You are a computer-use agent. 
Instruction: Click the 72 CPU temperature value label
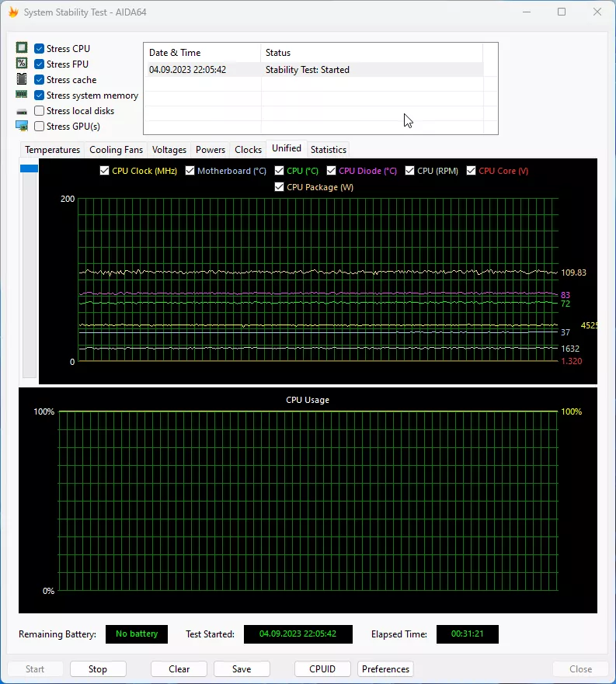coord(566,304)
